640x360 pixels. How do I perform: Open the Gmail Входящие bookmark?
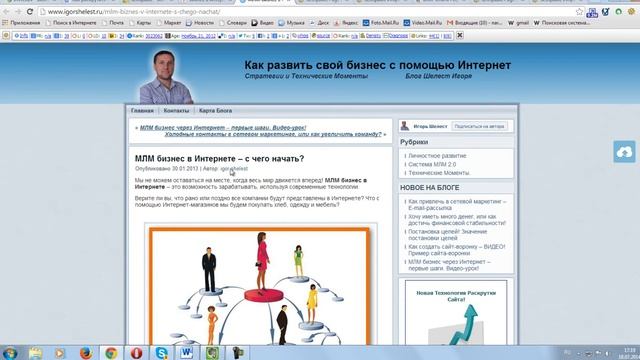[474, 23]
